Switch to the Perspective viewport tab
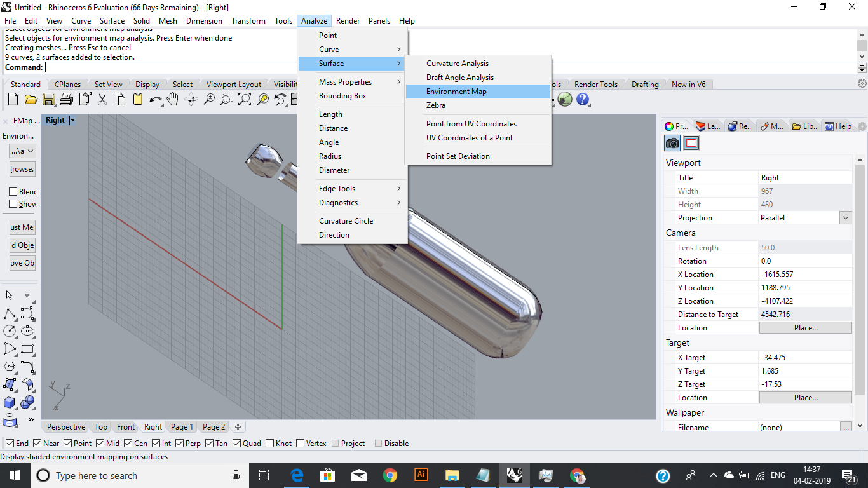The width and height of the screenshot is (868, 488). (66, 427)
